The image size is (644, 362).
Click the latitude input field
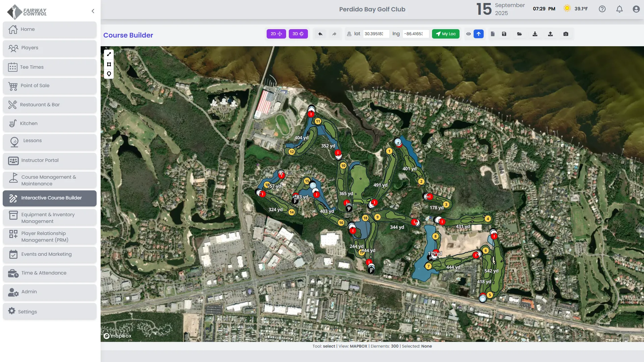[376, 34]
